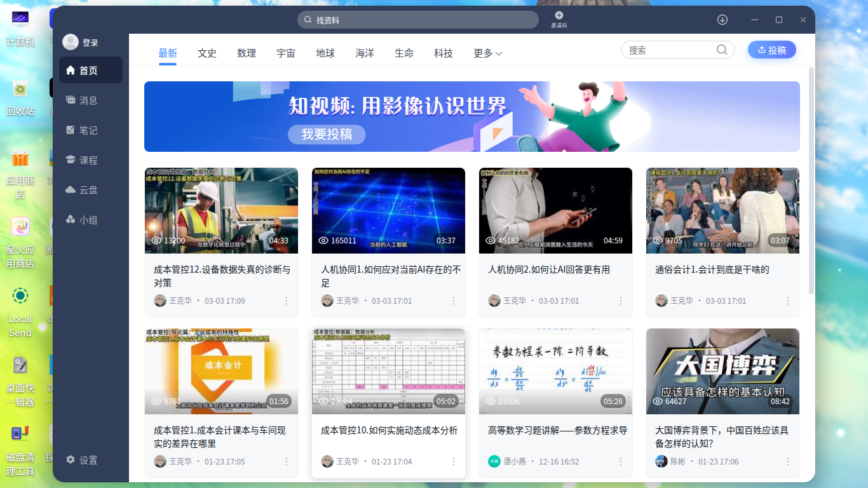Expand the 更多 categories dropdown
This screenshot has width=868, height=488.
coord(488,53)
